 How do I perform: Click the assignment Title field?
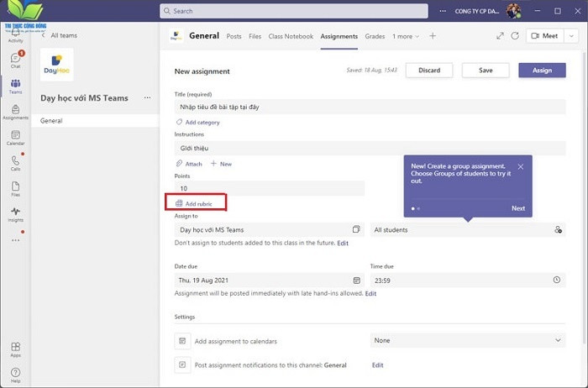(370, 107)
